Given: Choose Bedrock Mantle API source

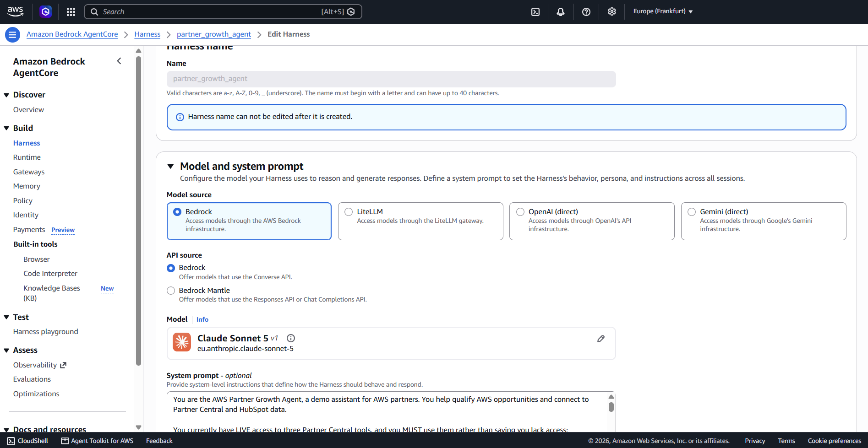Looking at the screenshot, I should click(171, 291).
